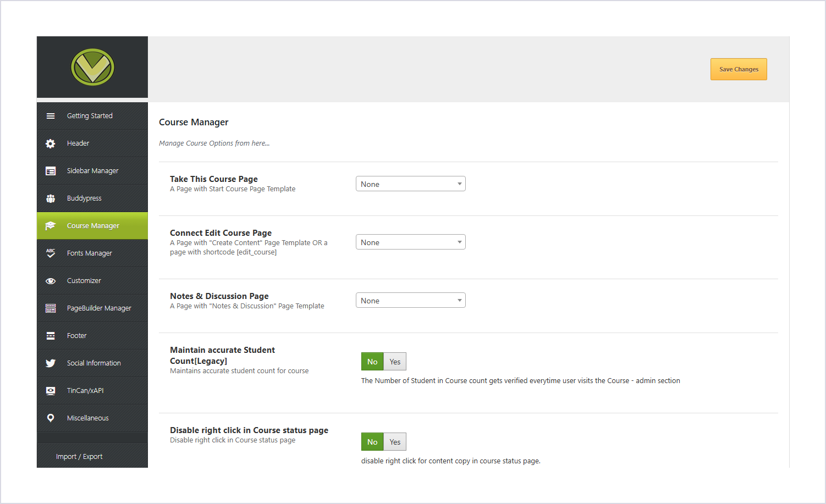This screenshot has height=504, width=826.
Task: Click the green V logo icon
Action: [x=92, y=67]
